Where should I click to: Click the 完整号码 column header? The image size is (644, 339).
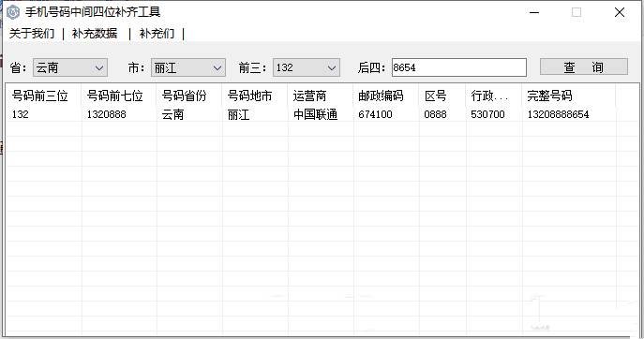click(549, 96)
